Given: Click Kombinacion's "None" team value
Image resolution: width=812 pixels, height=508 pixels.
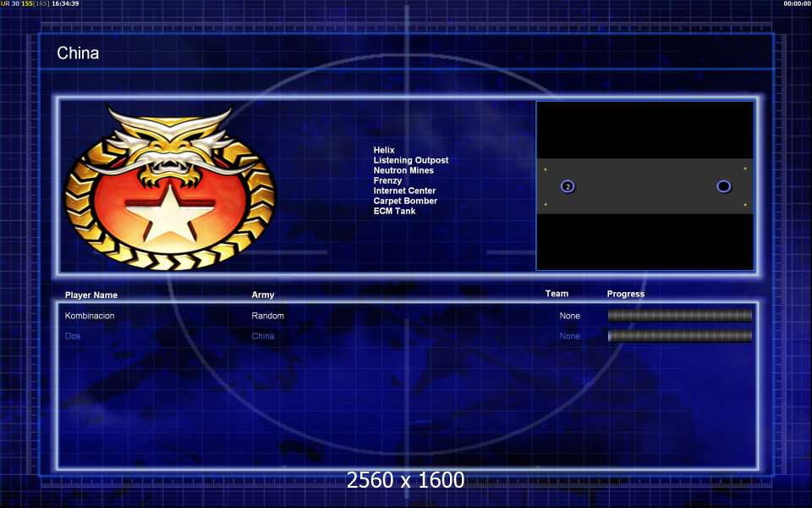Looking at the screenshot, I should coord(569,316).
